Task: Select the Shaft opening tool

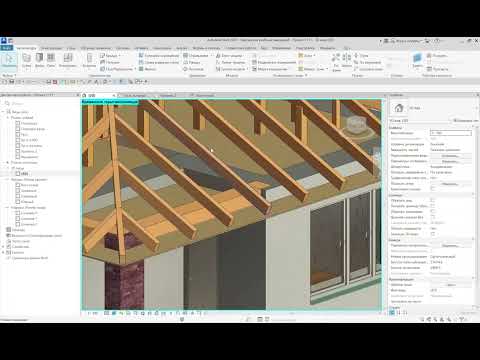Action: 347,60
